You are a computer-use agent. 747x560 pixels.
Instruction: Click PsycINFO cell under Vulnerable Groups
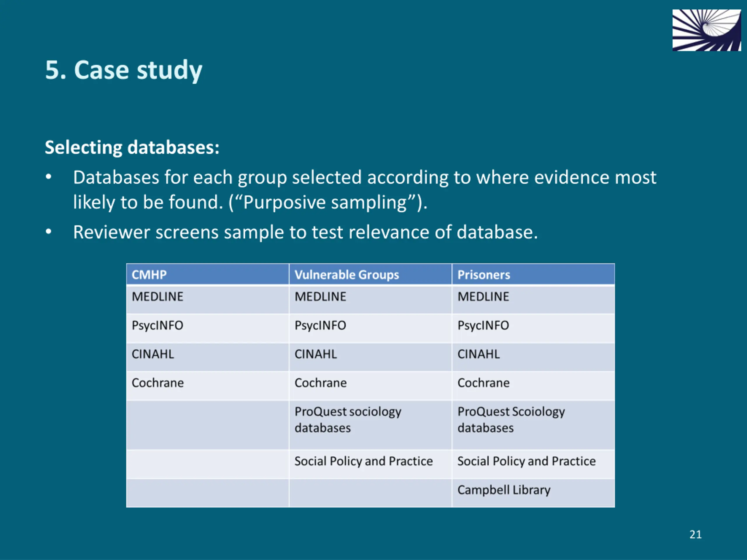pos(320,325)
